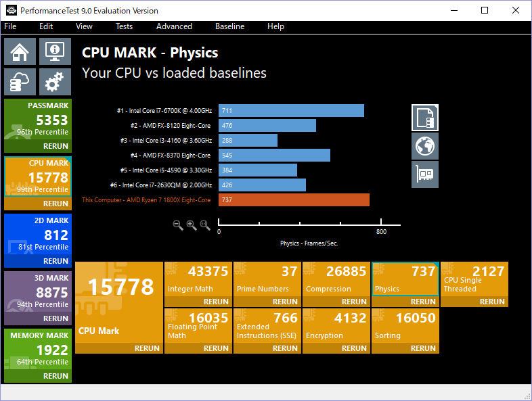Rerun the Sorting test
Image resolution: width=532 pixels, height=401 pixels.
(x=423, y=348)
